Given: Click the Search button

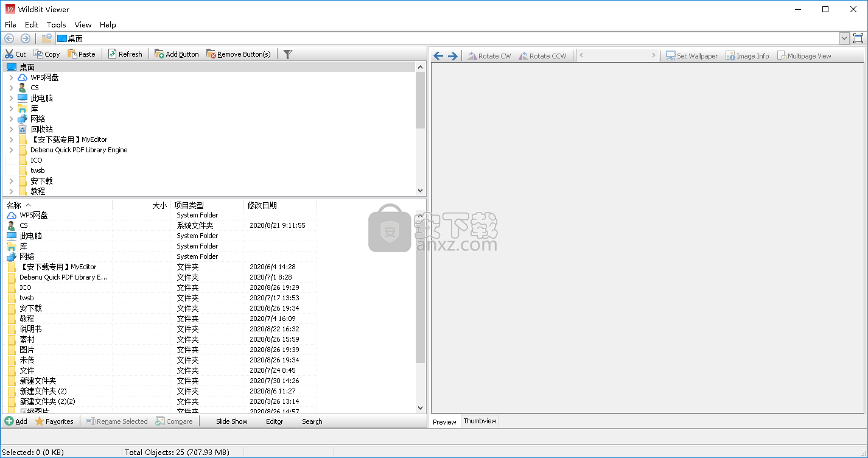Looking at the screenshot, I should pos(312,421).
